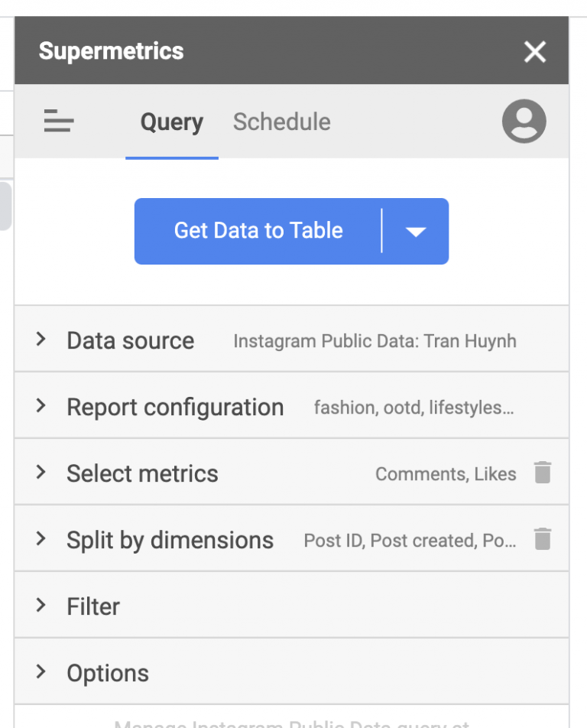Open the sidebar hamburger menu icon
Viewport: 587px width, 728px height.
(59, 122)
